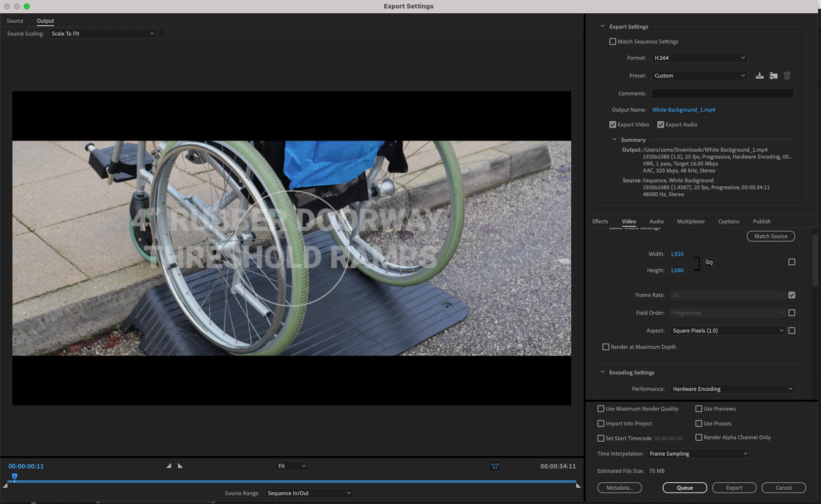Open the Captions tab
Screen dimensions: 821x504
pyautogui.click(x=729, y=221)
